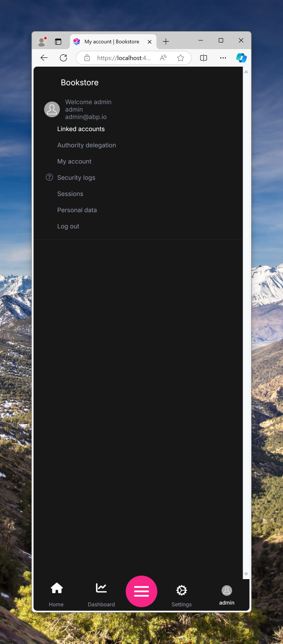283x644 pixels.
Task: Tap the pink hamburger menu button
Action: click(141, 591)
